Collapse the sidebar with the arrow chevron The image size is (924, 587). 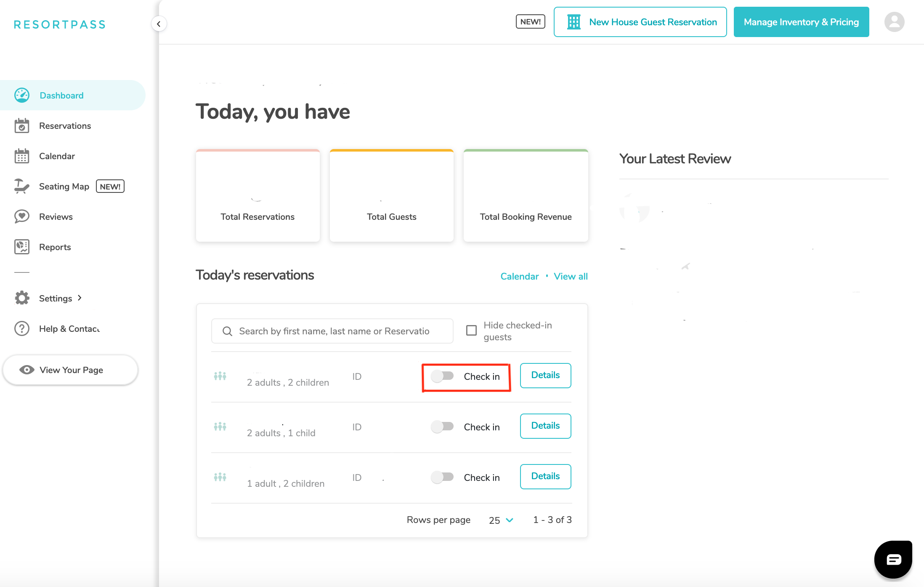[x=159, y=24]
